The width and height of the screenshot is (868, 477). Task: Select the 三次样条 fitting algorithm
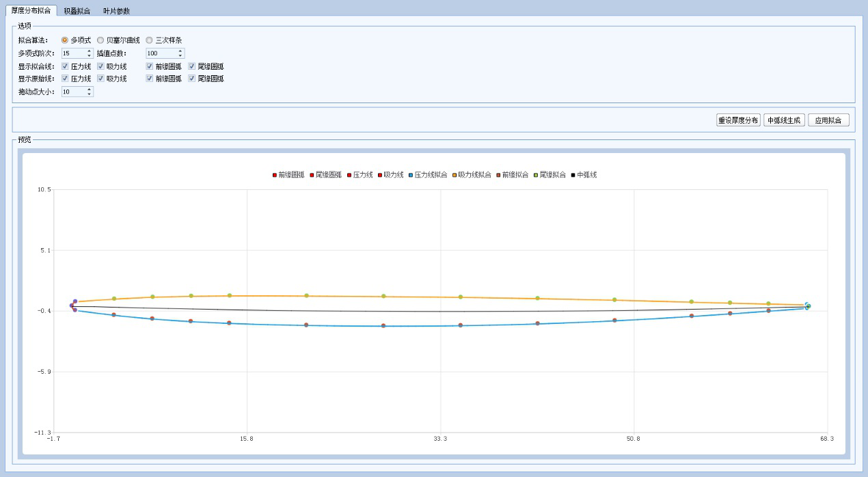coord(163,40)
